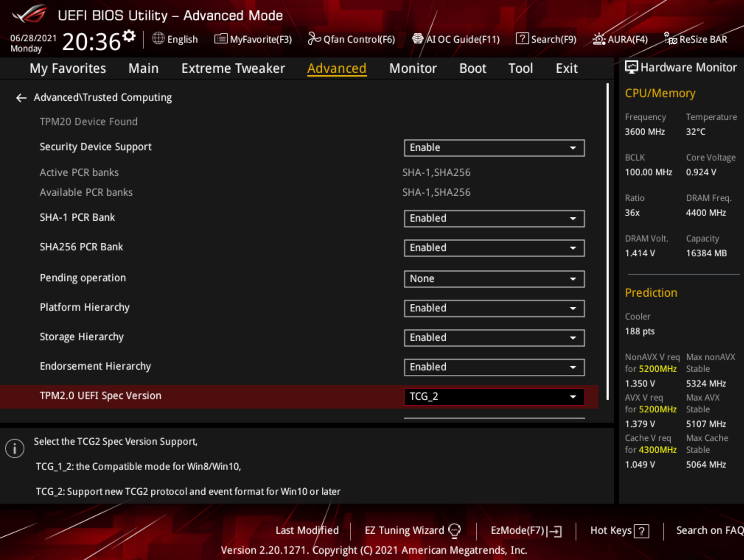Open Search on FAQ link
This screenshot has width=744, height=560.
point(710,530)
